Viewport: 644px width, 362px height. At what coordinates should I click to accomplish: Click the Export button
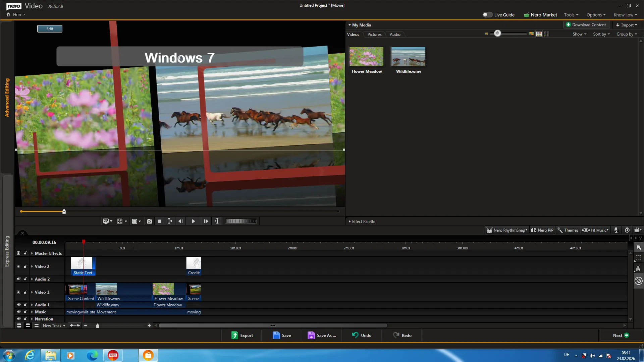[x=242, y=335]
